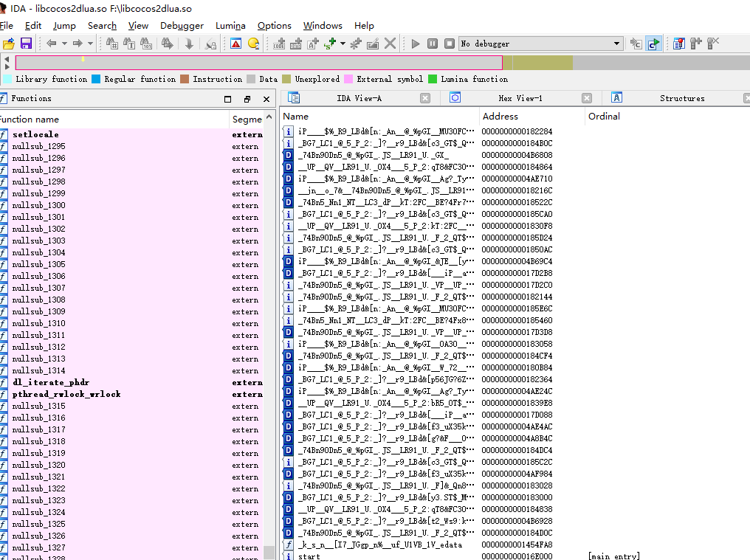Pause process with the pause button
Viewport: 750px width, 560px height.
[x=433, y=44]
